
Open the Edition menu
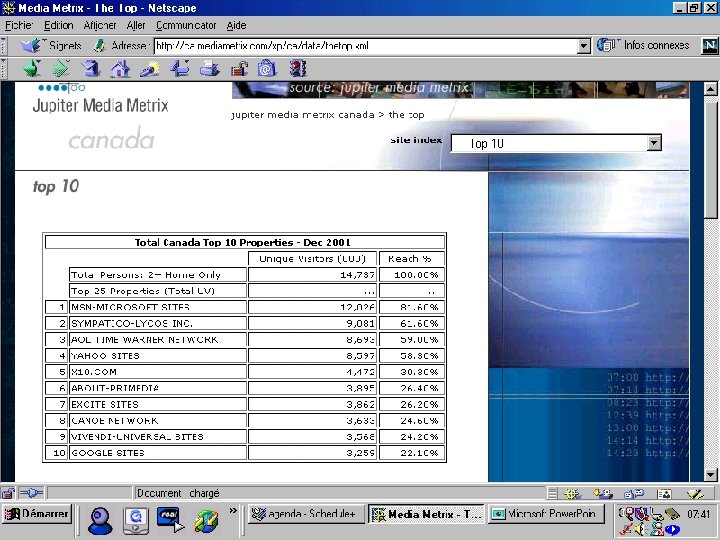pyautogui.click(x=58, y=25)
